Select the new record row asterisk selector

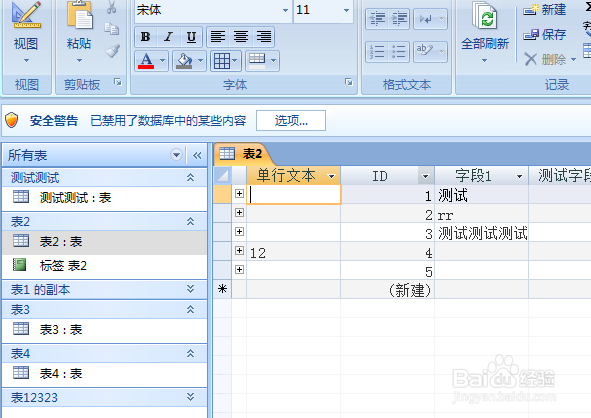(222, 289)
